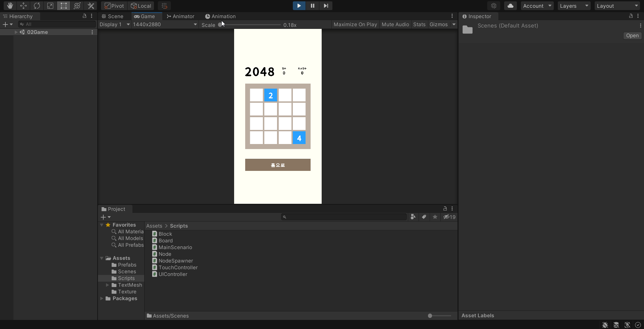Open the game resolution dropdown showing 1440x2880
The width and height of the screenshot is (644, 329).
pyautogui.click(x=164, y=24)
